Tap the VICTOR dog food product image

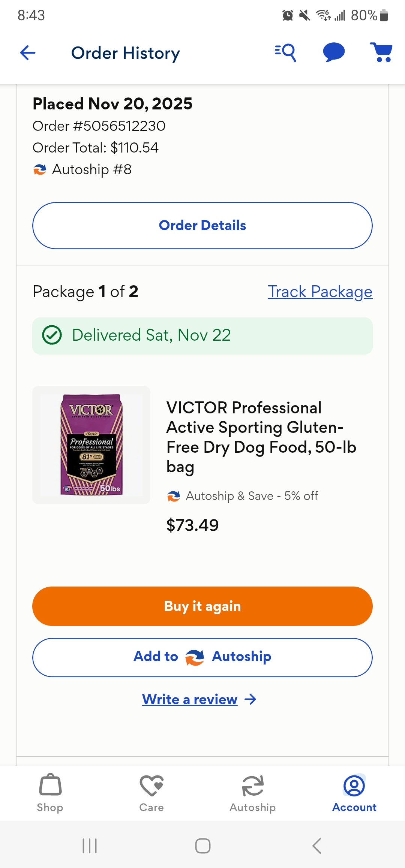pyautogui.click(x=91, y=445)
